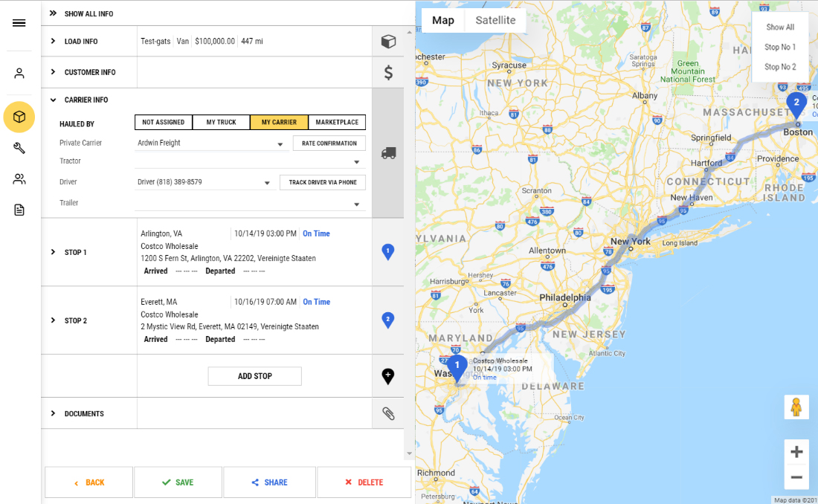Open the Tractor dropdown
Screen dimensions: 818x504
point(249,162)
